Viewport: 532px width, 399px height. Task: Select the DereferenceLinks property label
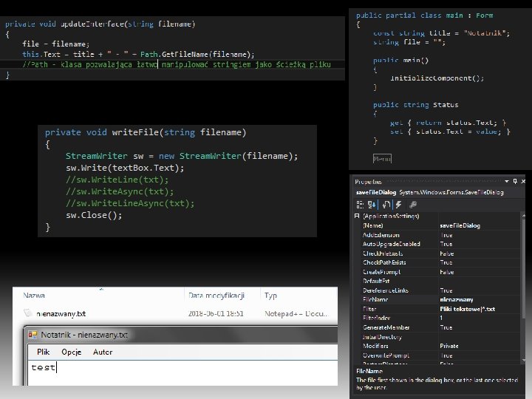tap(386, 290)
